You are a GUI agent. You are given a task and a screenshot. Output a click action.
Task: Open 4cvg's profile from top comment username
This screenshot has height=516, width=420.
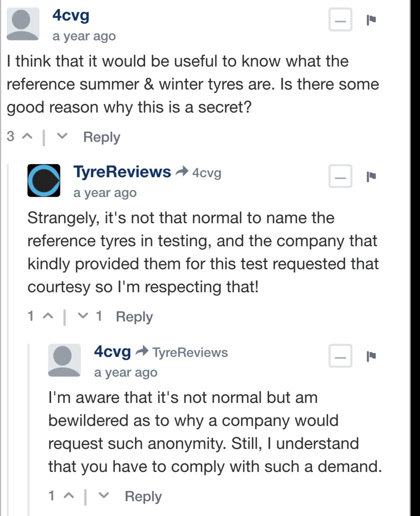point(71,15)
